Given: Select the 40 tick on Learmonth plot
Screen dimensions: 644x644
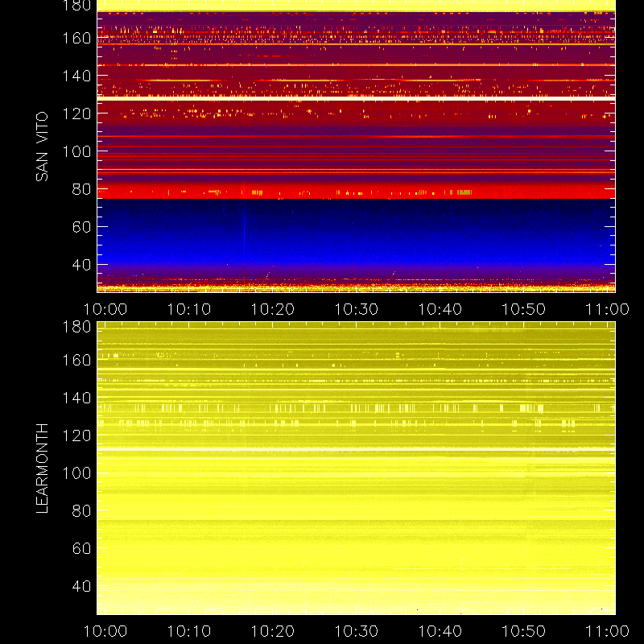Looking at the screenshot, I should point(81,586).
